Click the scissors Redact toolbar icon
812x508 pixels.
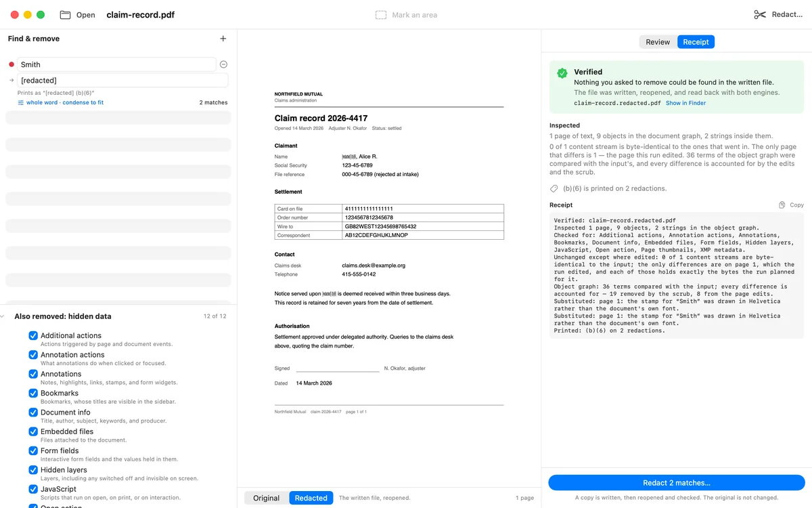[760, 15]
